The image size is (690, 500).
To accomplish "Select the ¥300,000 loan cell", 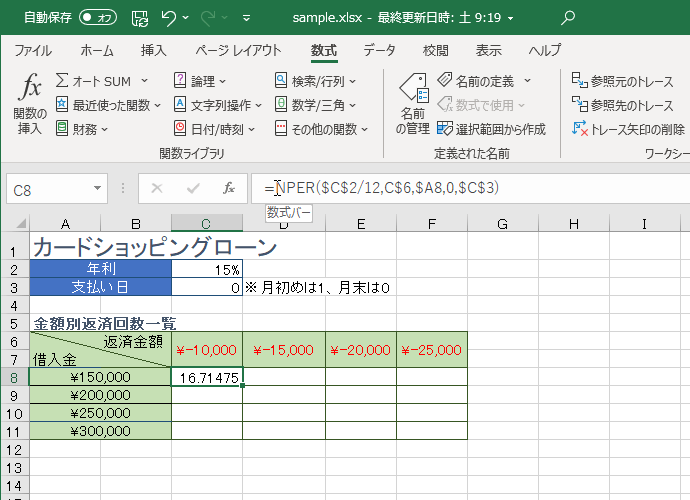I will [x=100, y=431].
